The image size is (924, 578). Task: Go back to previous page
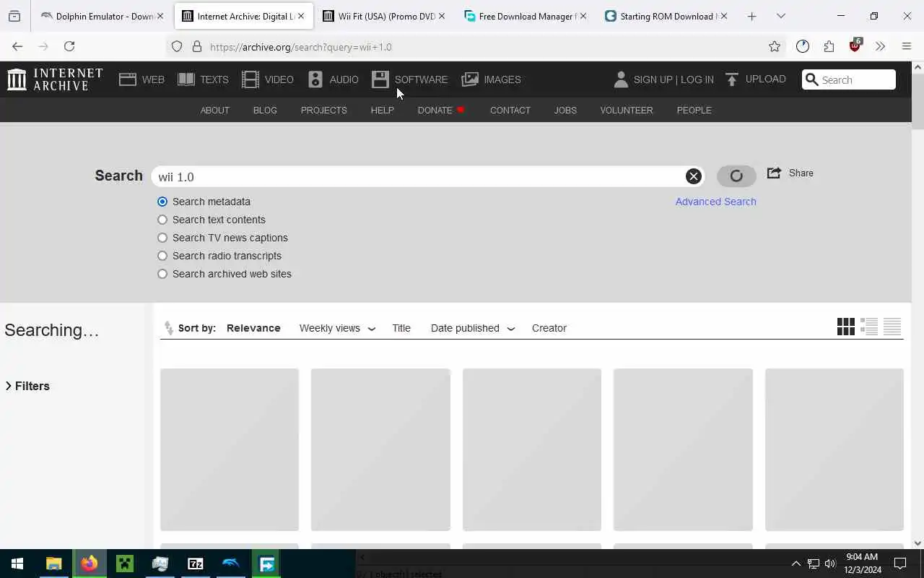[x=17, y=46]
